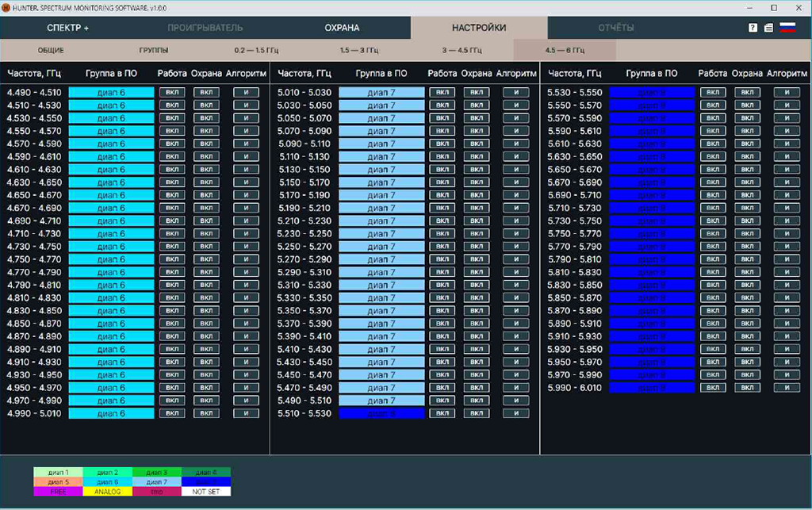Toggle Охрана ВКЛ for 4.810 - 4.830
Viewport: 812px width, 510px height.
click(206, 297)
